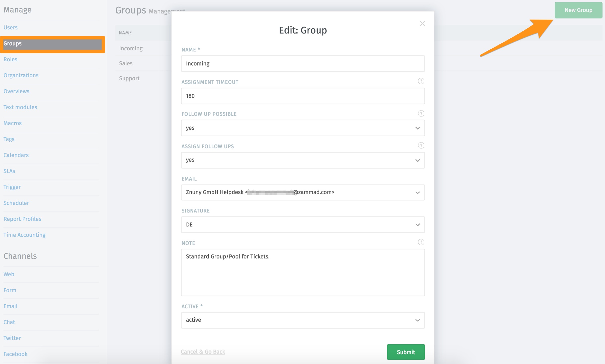Click the Roles sidebar icon
605x364 pixels.
click(x=10, y=59)
